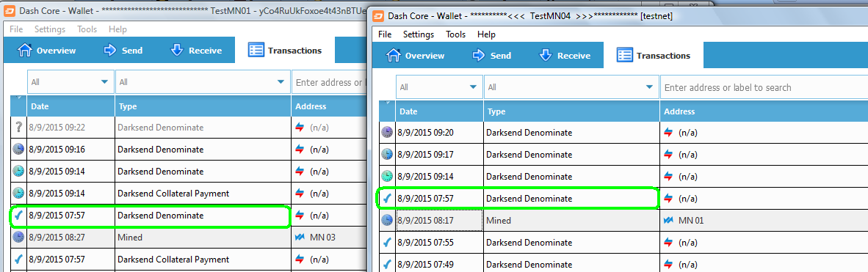Sort by the Date column header in TestMN04
This screenshot has height=272, width=868.
pyautogui.click(x=440, y=111)
